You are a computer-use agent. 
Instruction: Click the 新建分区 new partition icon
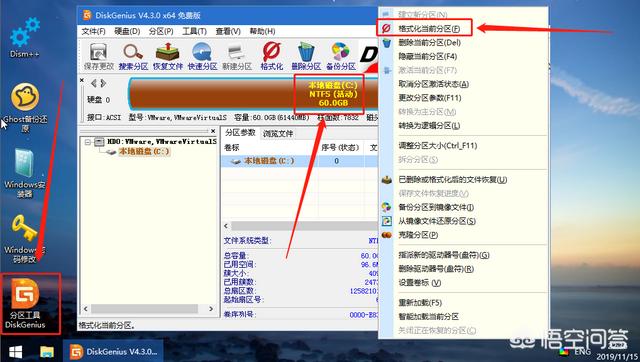point(237,56)
